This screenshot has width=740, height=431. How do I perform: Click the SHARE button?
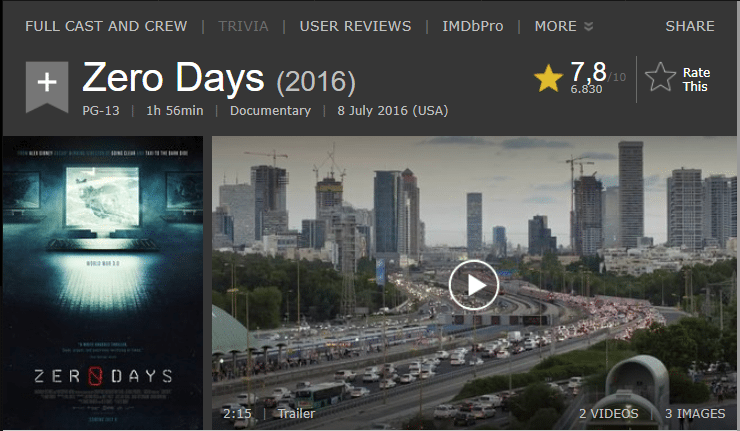coord(690,26)
